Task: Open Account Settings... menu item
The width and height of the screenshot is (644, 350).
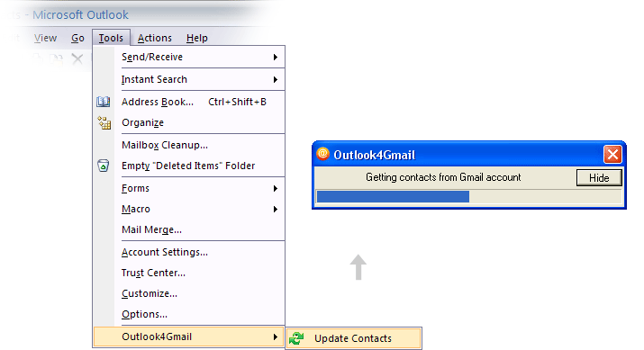Action: coord(189,252)
